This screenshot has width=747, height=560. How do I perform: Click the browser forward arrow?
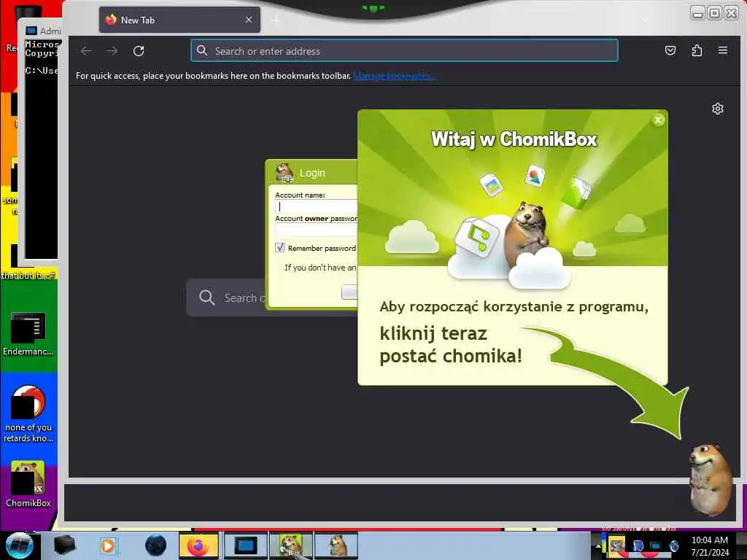click(x=112, y=51)
